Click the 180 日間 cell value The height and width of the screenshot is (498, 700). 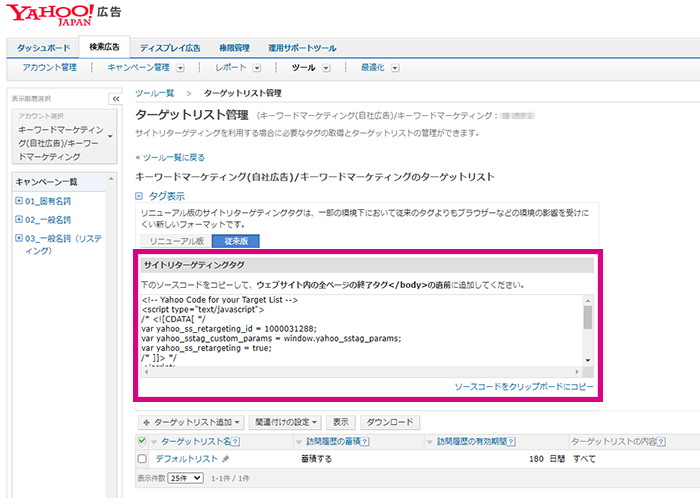point(547,459)
